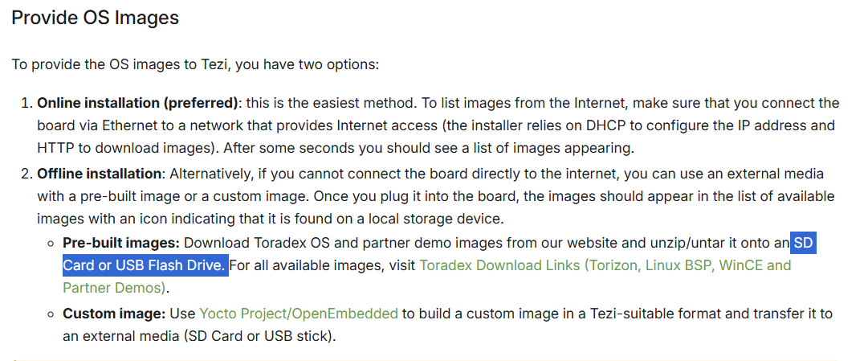This screenshot has width=868, height=361.
Task: Click the bold "Pre-built images:" label
Action: [121, 243]
